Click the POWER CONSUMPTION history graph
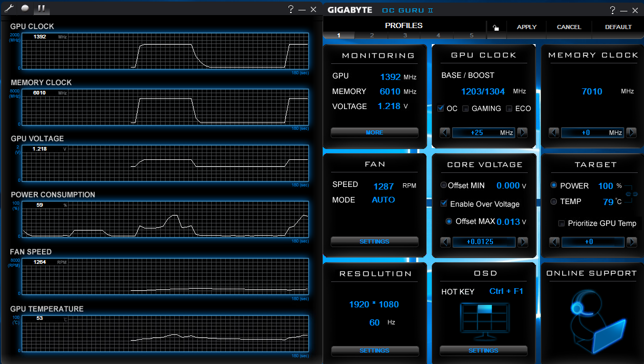 click(x=165, y=219)
